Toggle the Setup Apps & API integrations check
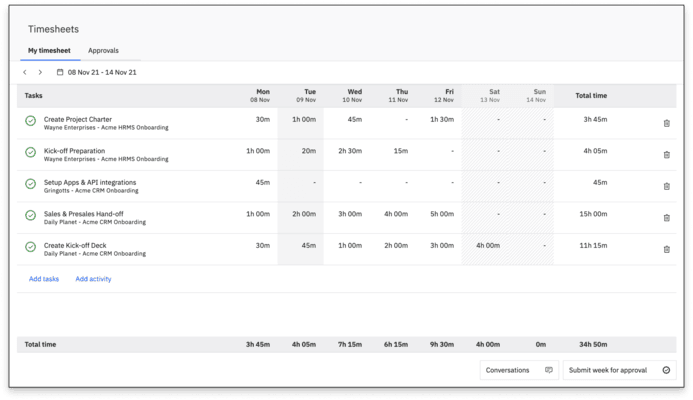Viewport: 693px width, 400px height. tap(30, 183)
